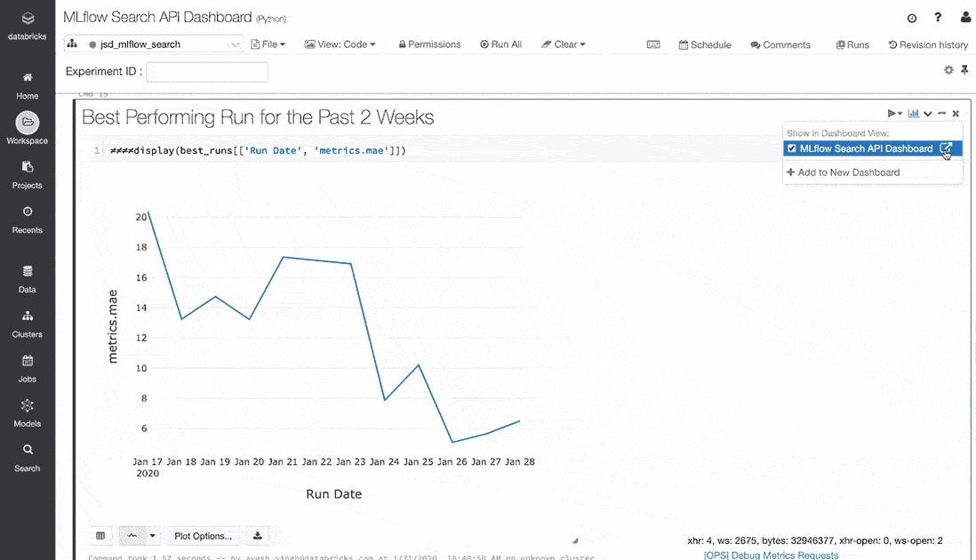Screen dimensions: 976x560
Task: Pin the widget panel
Action: tap(964, 69)
